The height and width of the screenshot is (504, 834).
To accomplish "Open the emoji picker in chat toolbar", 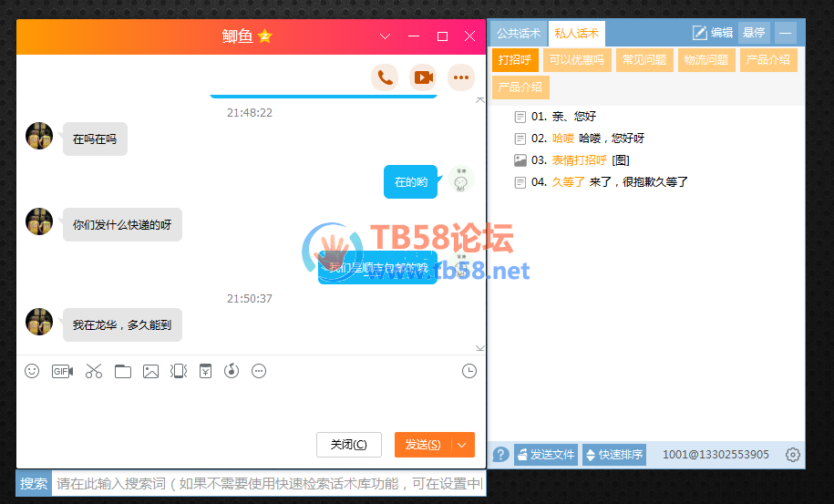I will [x=32, y=371].
